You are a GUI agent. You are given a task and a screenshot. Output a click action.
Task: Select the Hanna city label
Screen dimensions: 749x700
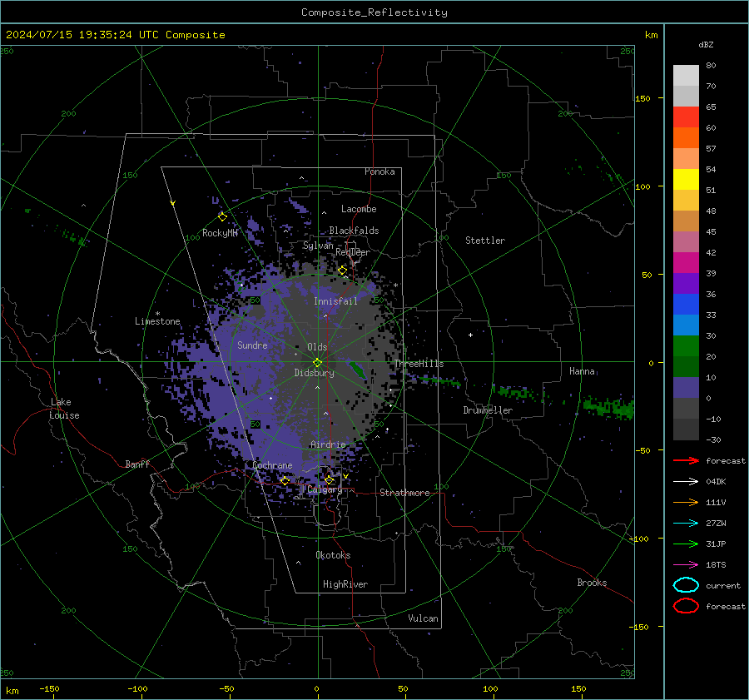582,371
